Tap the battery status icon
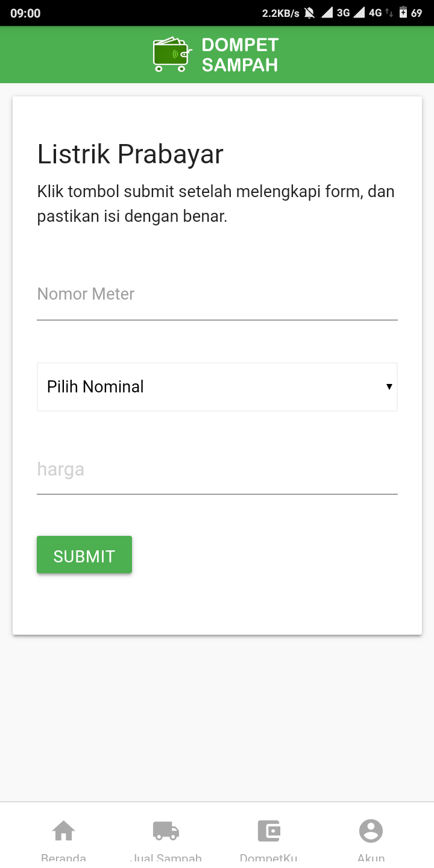This screenshot has height=868, width=434. pos(403,13)
